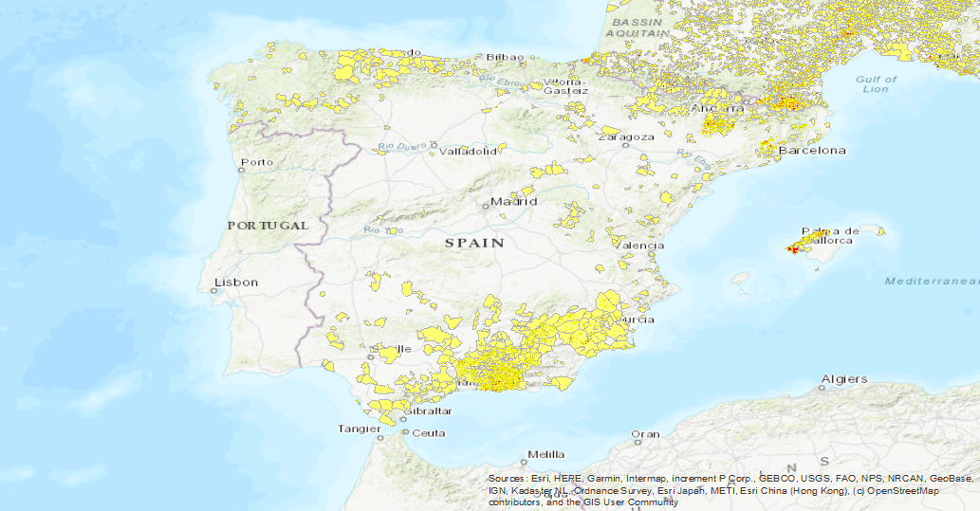The image size is (980, 511).
Task: Click the SPAIN country label
Action: pyautogui.click(x=474, y=244)
